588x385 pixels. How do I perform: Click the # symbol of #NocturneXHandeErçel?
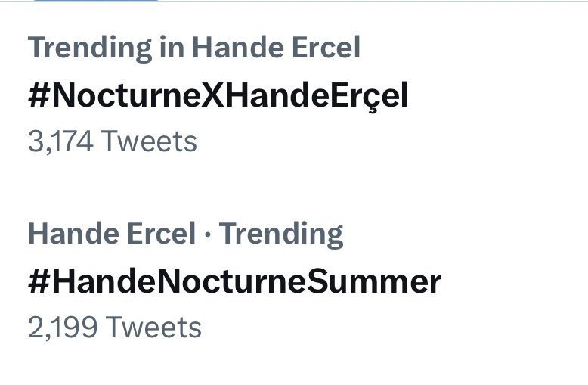[39, 96]
